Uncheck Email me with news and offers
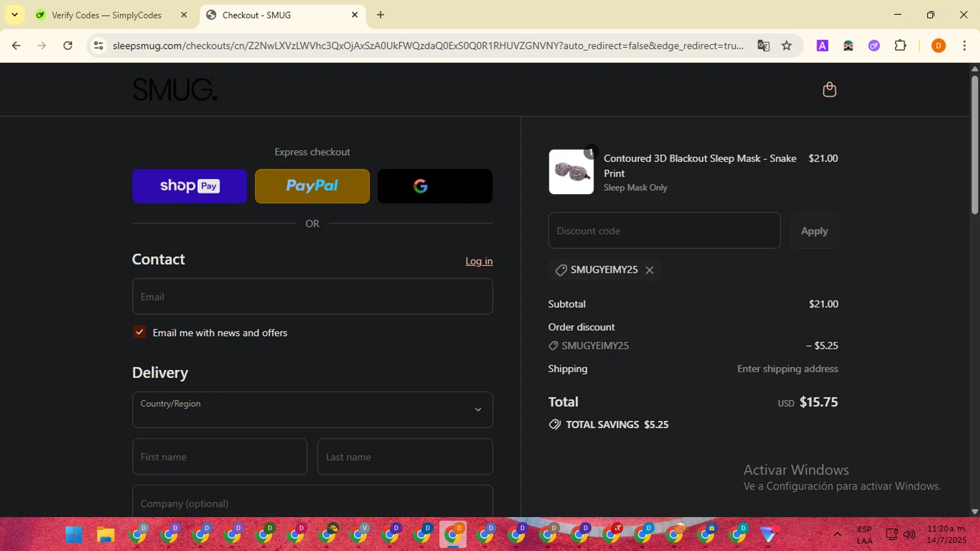Screen dimensions: 980x551 pyautogui.click(x=140, y=332)
